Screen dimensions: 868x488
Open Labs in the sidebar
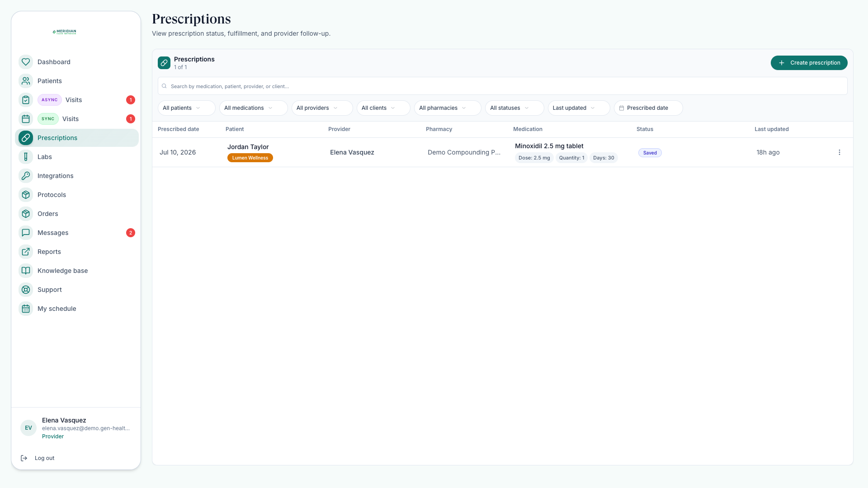click(x=77, y=157)
